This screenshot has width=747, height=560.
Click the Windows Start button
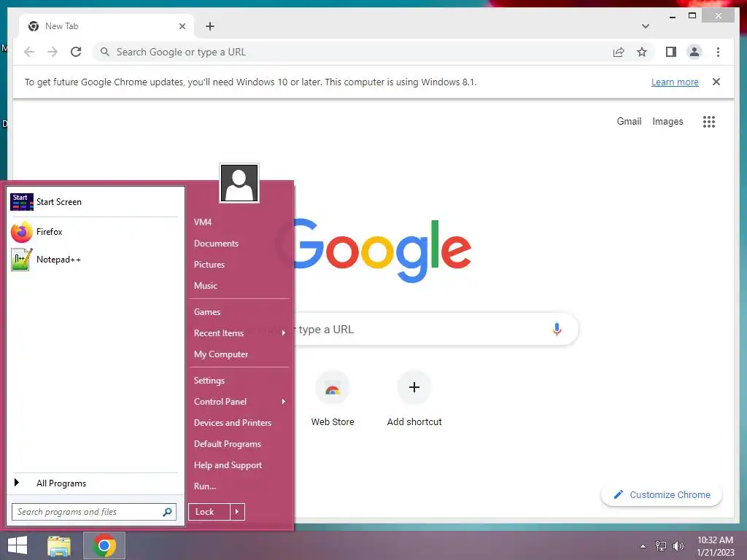[x=18, y=545]
